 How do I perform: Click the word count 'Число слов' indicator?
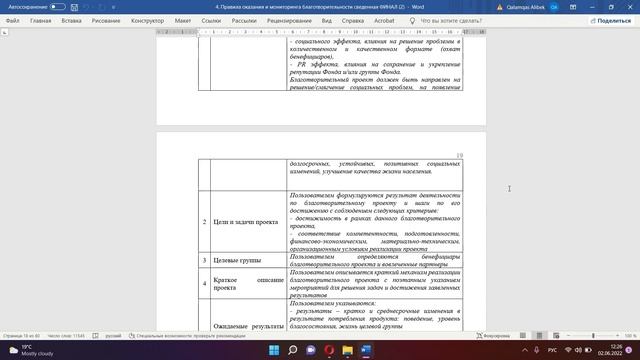tap(66, 336)
